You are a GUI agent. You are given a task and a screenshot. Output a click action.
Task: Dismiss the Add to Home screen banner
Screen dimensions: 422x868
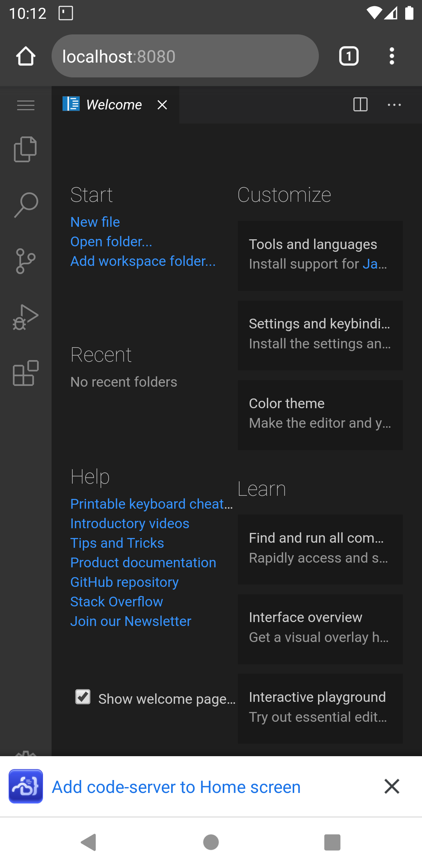click(x=392, y=786)
